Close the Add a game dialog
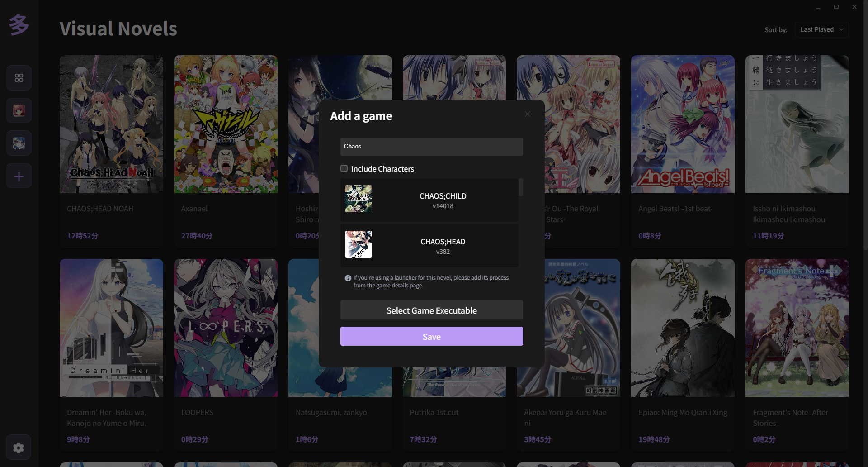 pos(527,114)
